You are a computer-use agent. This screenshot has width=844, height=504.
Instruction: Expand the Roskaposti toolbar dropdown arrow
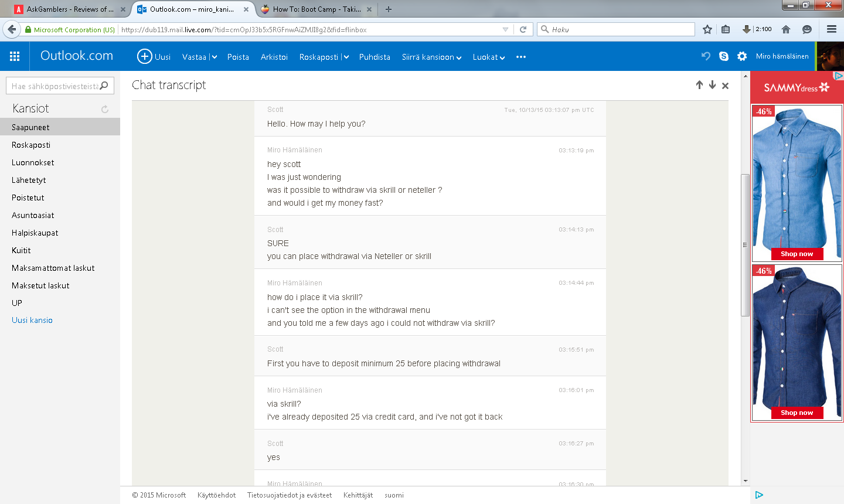(346, 57)
